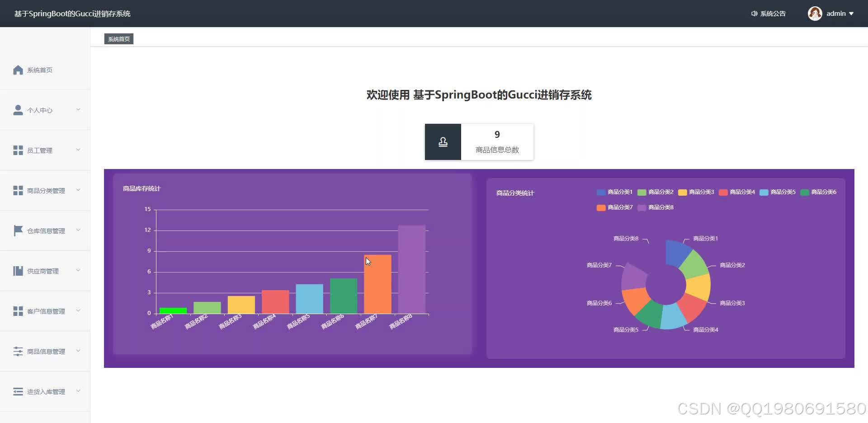The image size is (868, 423).
Task: Toggle 商品分类1 legend swatch
Action: click(601, 193)
